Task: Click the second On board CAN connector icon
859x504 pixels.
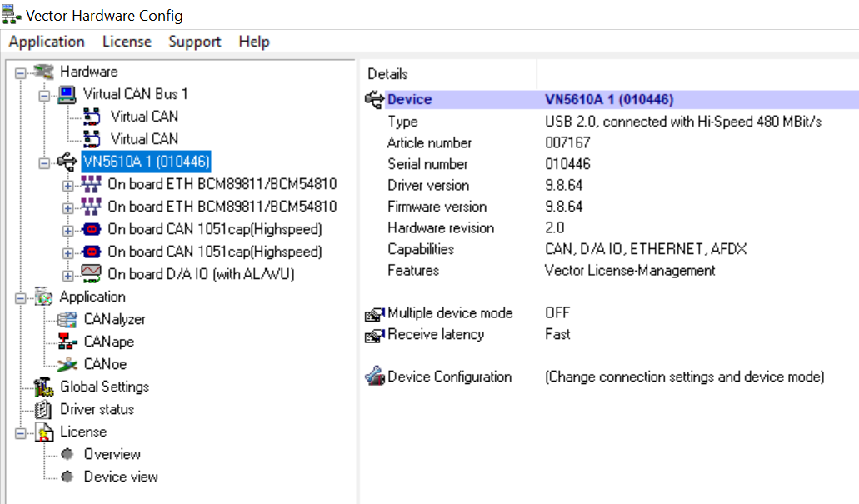Action: click(x=91, y=252)
